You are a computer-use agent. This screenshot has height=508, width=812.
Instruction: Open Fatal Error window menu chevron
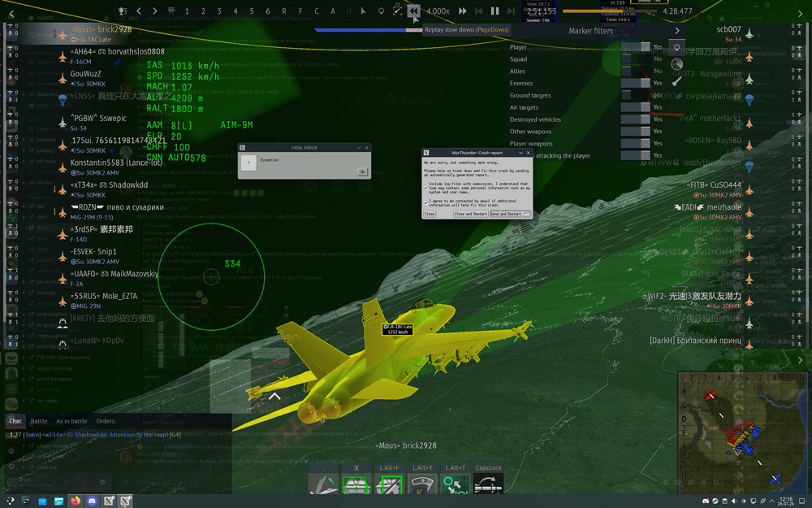coord(359,148)
